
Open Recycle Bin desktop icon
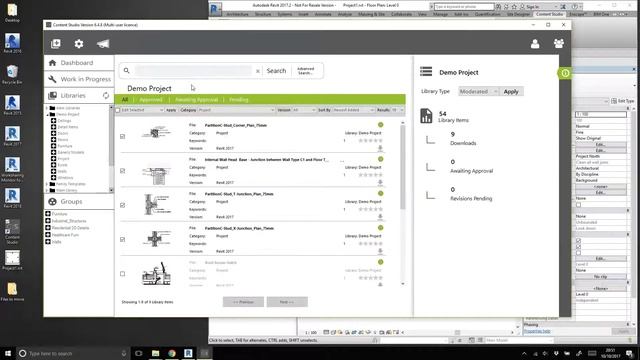click(x=12, y=74)
